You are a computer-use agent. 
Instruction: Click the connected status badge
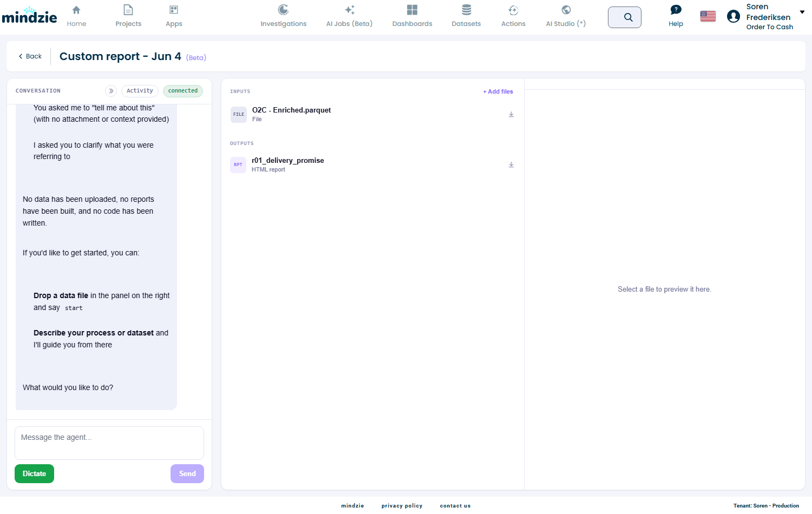183,91
